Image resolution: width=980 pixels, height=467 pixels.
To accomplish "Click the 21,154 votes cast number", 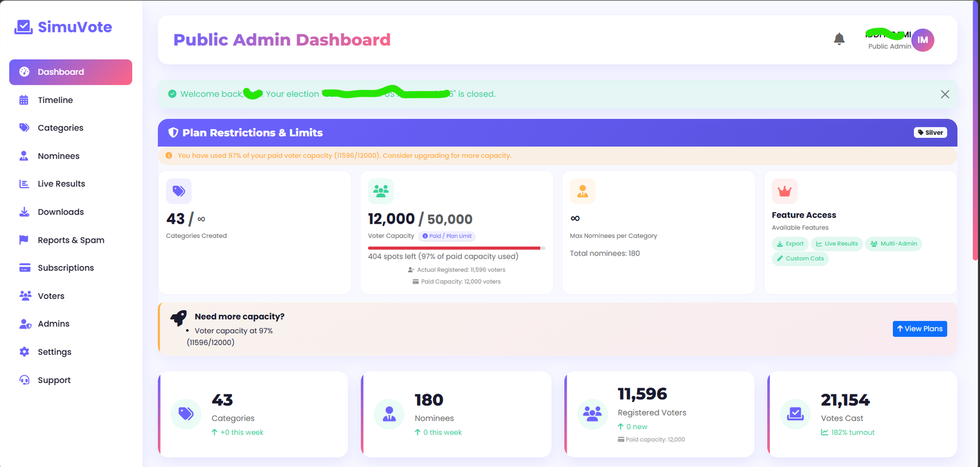I will (845, 400).
